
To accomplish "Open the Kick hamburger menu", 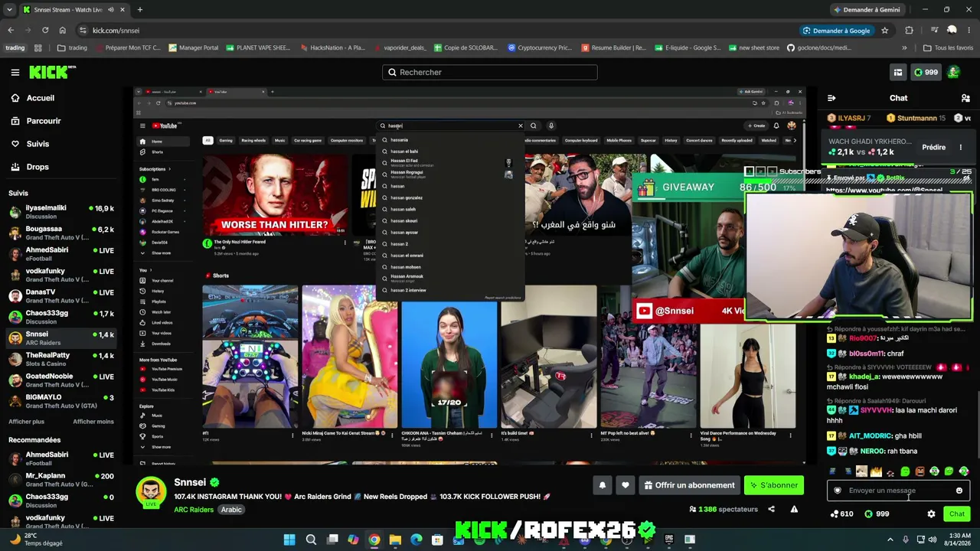I will (x=15, y=72).
